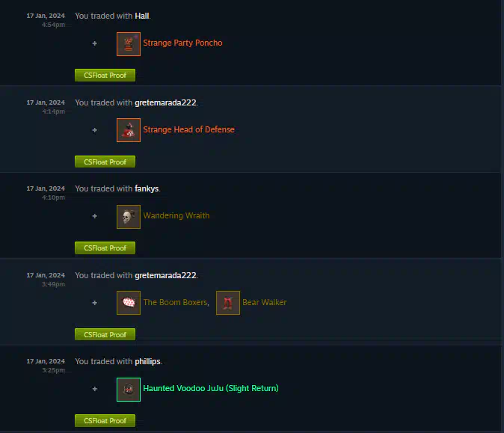This screenshot has width=504, height=433.
Task: Open gretemarada222's profile from the 3:49pm trade
Action: (x=165, y=275)
